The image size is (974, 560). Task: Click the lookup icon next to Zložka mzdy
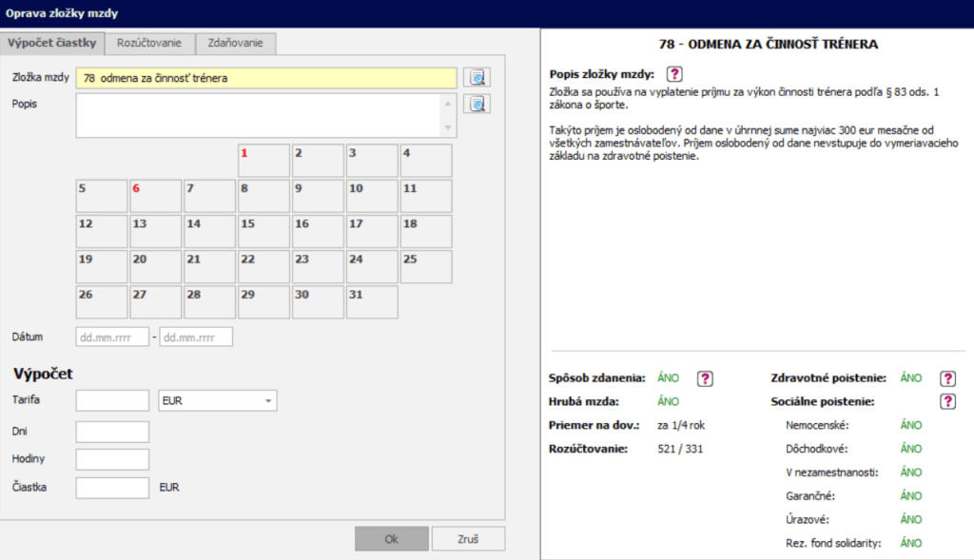[477, 78]
